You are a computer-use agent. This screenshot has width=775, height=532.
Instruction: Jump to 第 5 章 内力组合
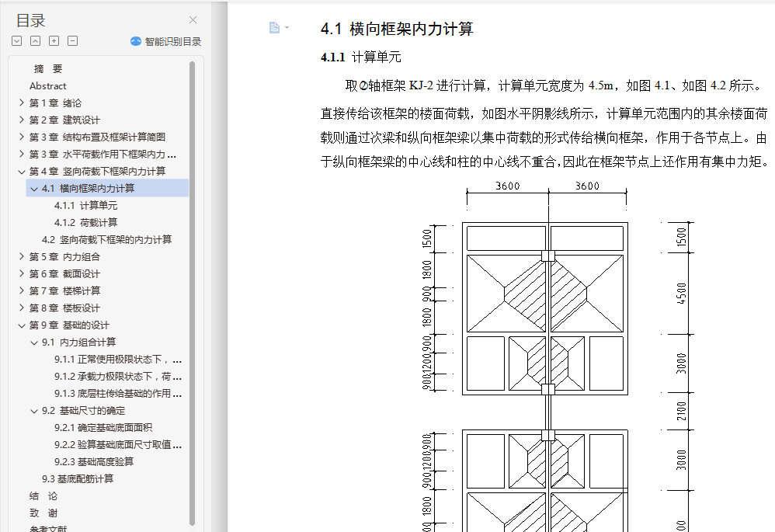(x=64, y=256)
